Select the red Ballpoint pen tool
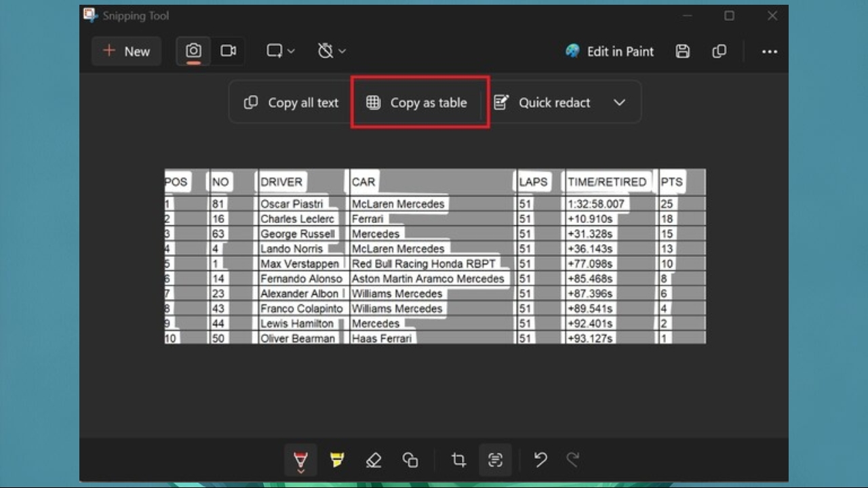This screenshot has height=488, width=868. click(x=300, y=460)
